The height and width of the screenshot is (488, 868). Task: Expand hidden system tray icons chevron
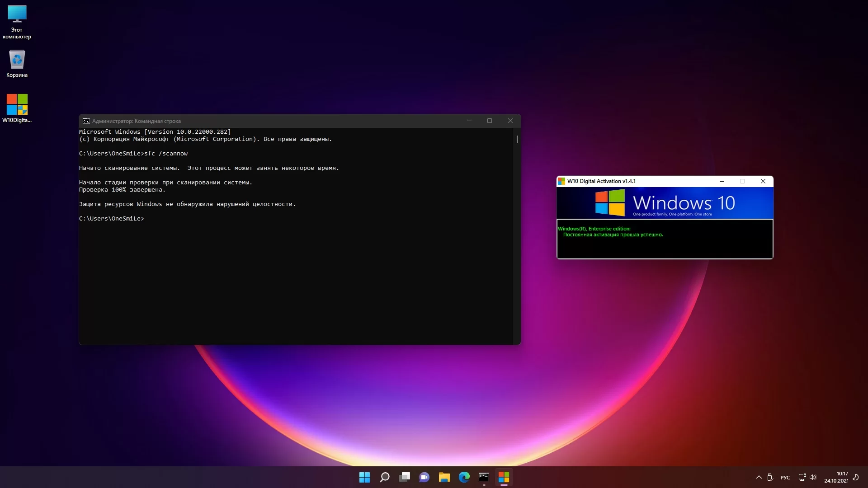[x=759, y=477]
